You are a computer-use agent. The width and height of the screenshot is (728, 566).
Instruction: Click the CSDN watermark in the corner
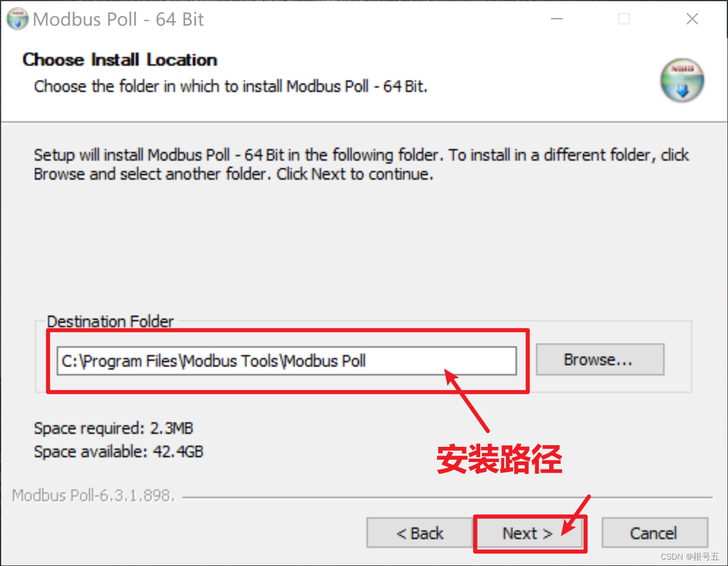tap(689, 556)
